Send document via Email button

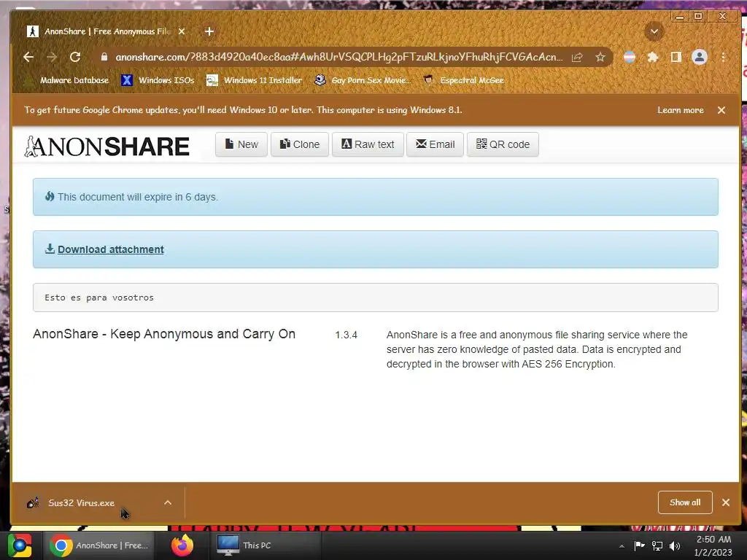click(435, 144)
